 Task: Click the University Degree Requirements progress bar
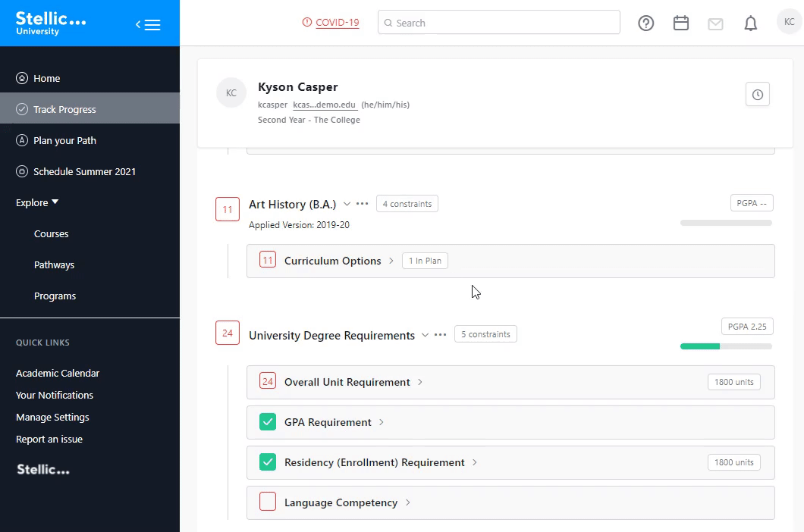[725, 346]
